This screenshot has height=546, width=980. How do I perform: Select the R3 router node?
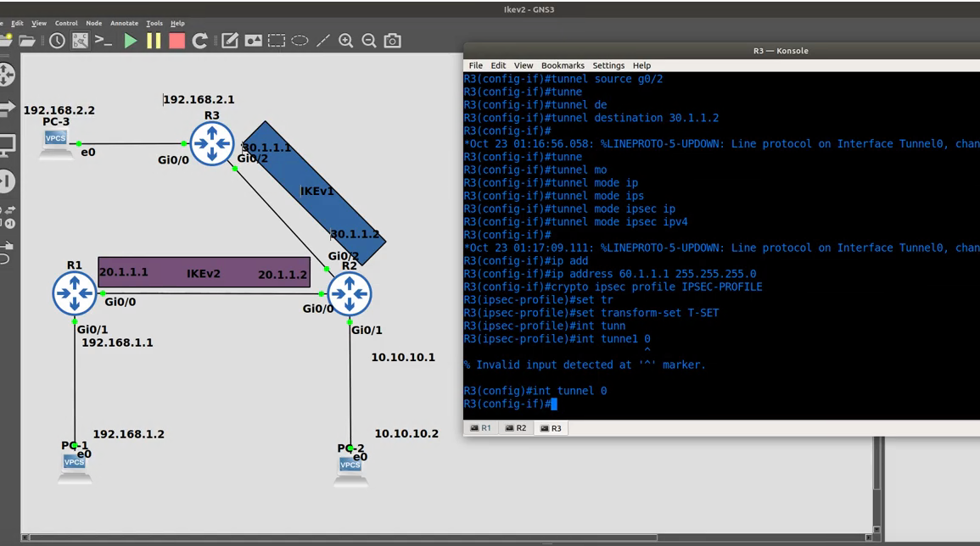[211, 143]
